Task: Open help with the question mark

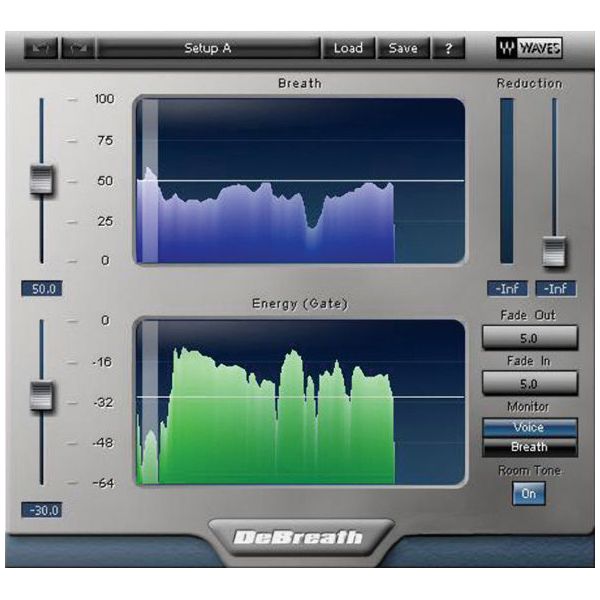Action: pos(448,48)
